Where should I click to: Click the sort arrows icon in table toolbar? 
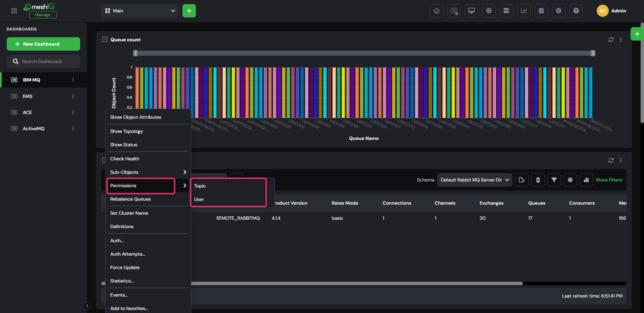538,180
